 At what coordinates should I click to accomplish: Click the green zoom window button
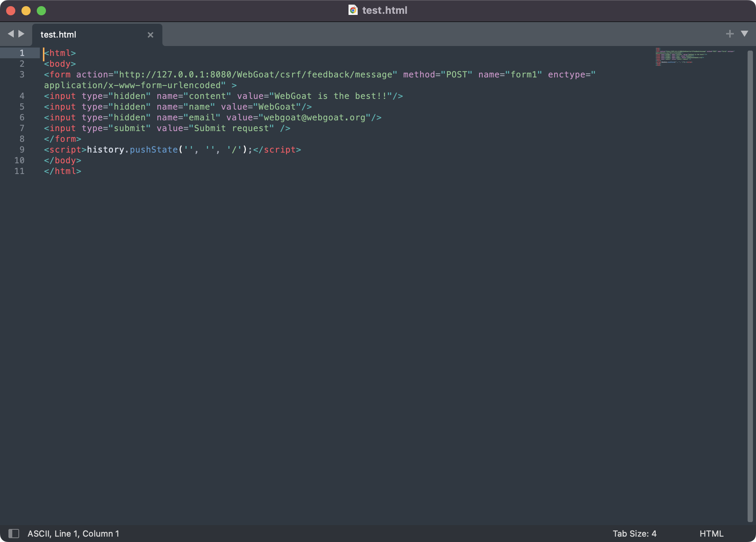click(x=41, y=11)
